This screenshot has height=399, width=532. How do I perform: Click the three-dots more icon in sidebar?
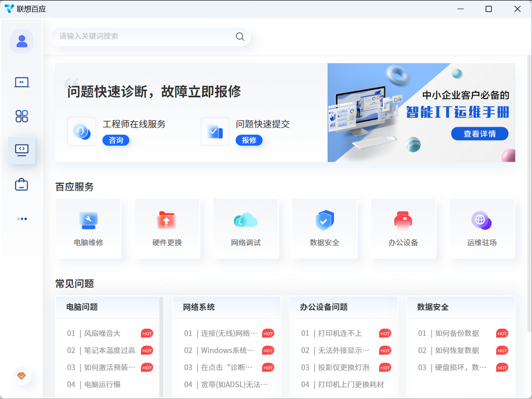click(x=22, y=219)
